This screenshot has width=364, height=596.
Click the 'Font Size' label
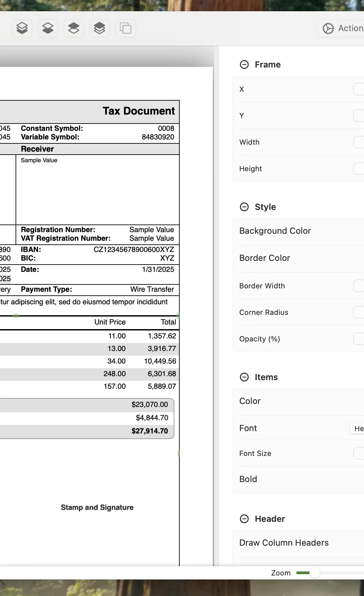tap(255, 453)
